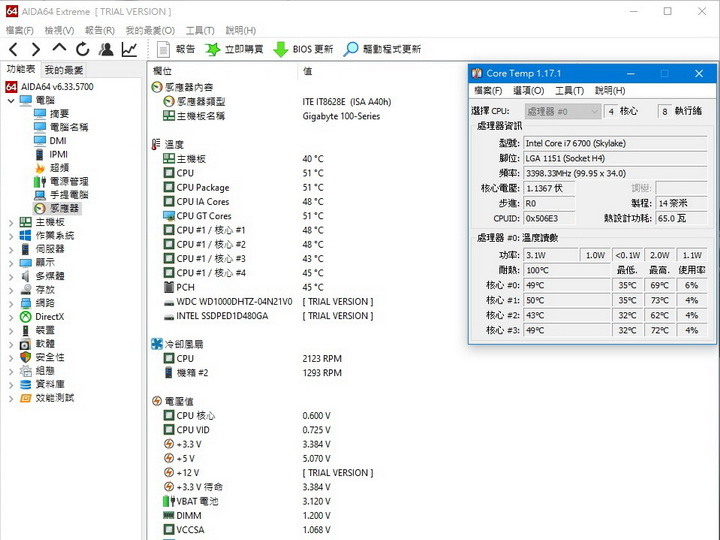720x540 pixels.
Task: Click the AIDA64 back navigation arrow
Action: tap(14, 49)
